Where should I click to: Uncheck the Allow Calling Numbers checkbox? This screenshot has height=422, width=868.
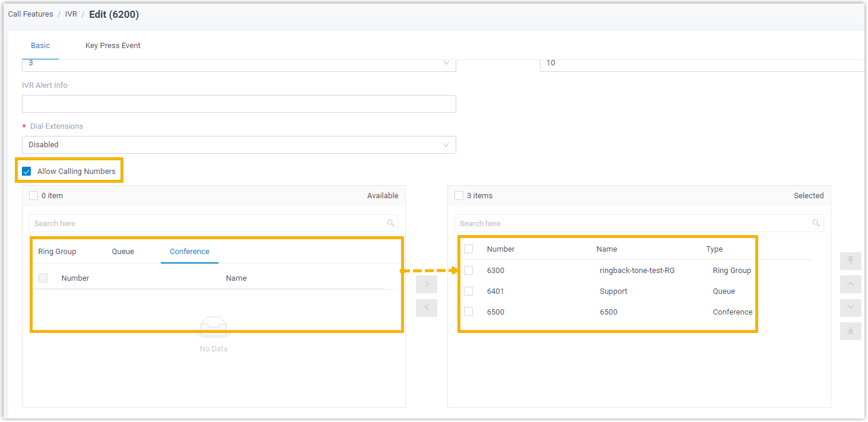pyautogui.click(x=27, y=172)
